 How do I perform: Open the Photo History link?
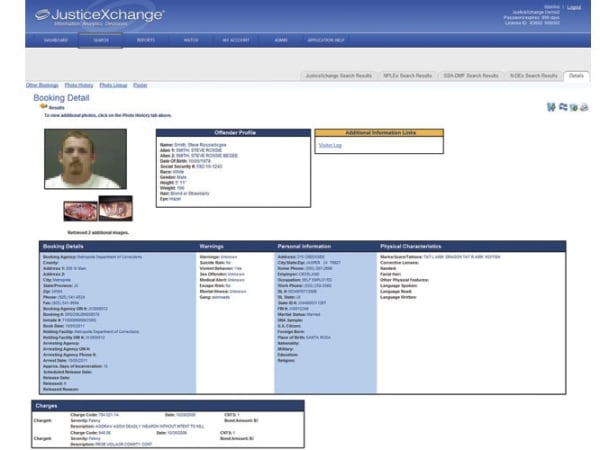tap(78, 86)
